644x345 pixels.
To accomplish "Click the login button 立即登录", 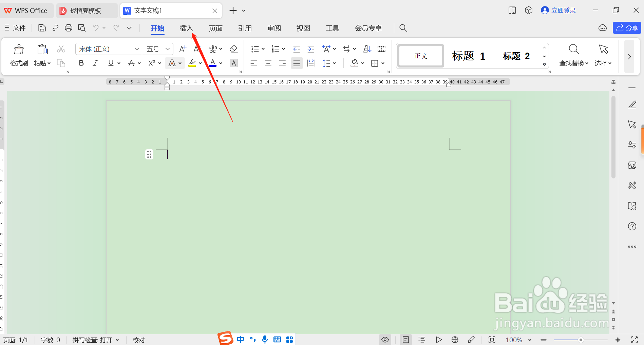I will pyautogui.click(x=558, y=11).
